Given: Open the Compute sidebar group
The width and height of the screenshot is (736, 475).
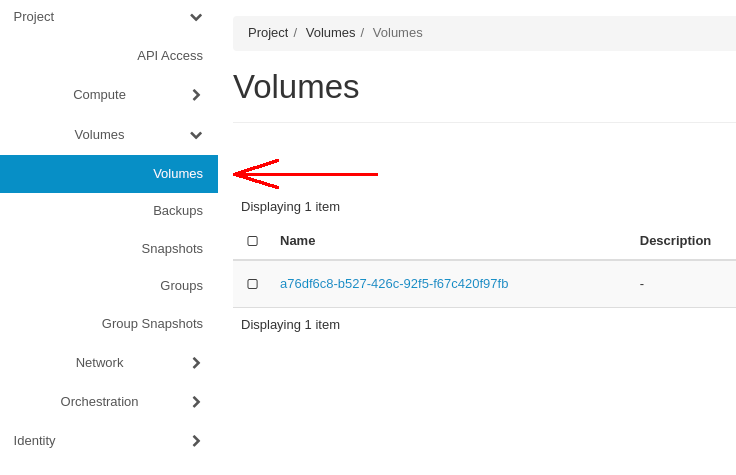Looking at the screenshot, I should tap(100, 95).
